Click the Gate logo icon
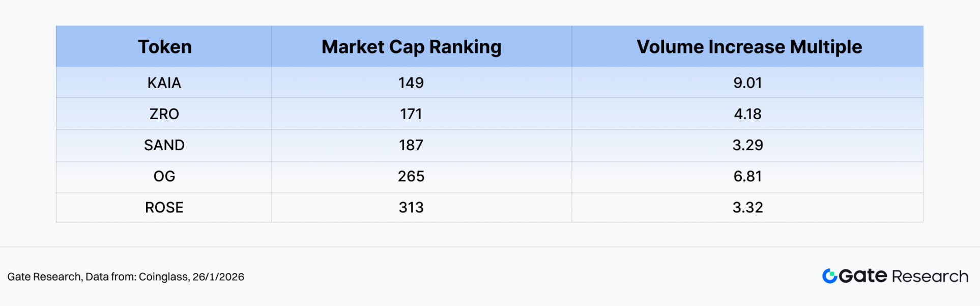The width and height of the screenshot is (980, 306). 829,276
